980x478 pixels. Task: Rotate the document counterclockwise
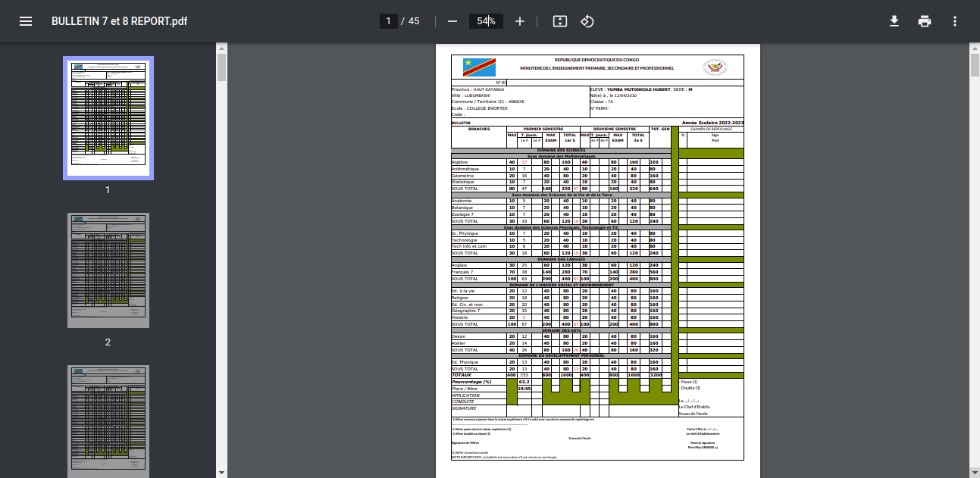pos(587,21)
